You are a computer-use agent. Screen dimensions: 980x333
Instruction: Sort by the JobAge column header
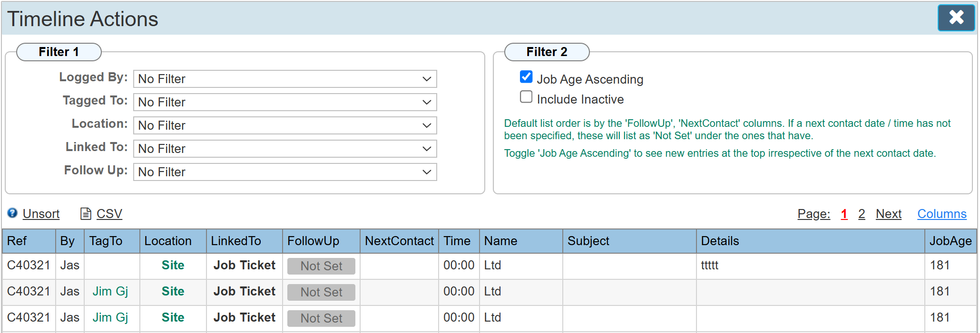[950, 241]
